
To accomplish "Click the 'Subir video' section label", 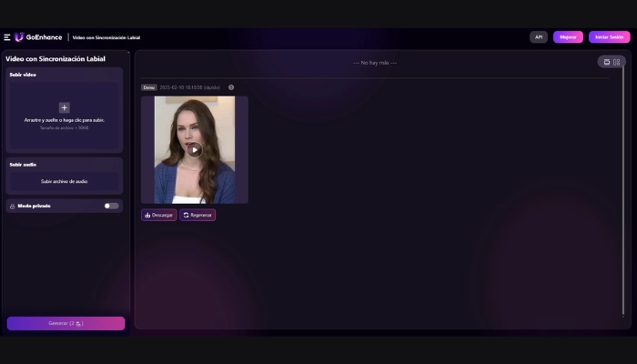I will 23,75.
